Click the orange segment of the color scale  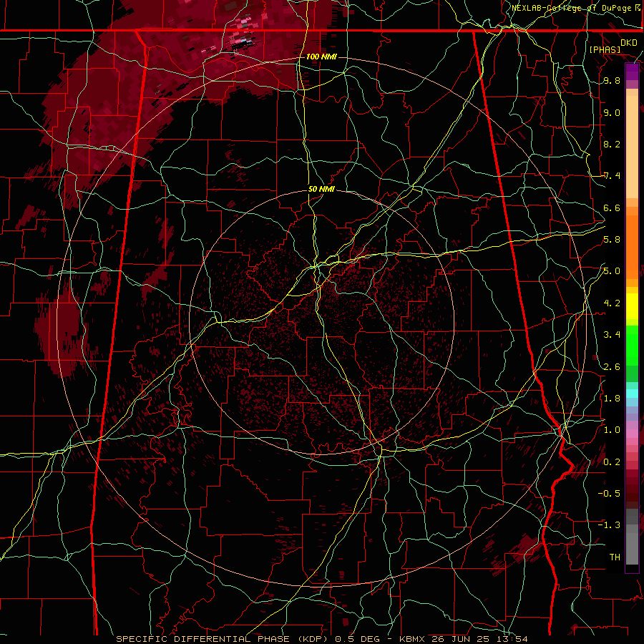click(x=632, y=246)
